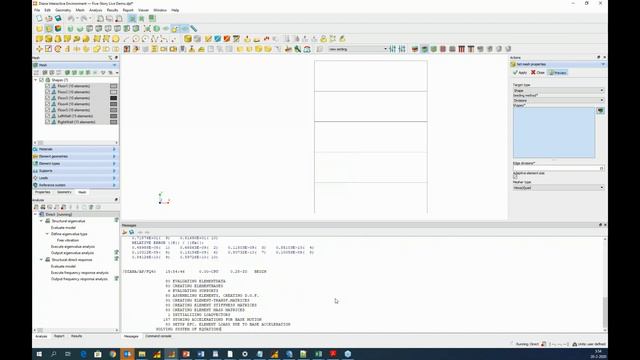The image size is (640, 360).
Task: Click the move/translate cross icon
Action: pyautogui.click(x=39, y=49)
